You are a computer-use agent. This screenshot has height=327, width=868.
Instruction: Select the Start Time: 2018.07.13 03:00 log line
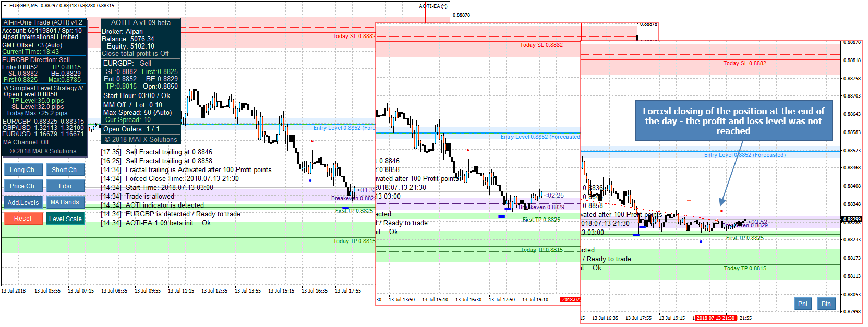[x=157, y=188]
